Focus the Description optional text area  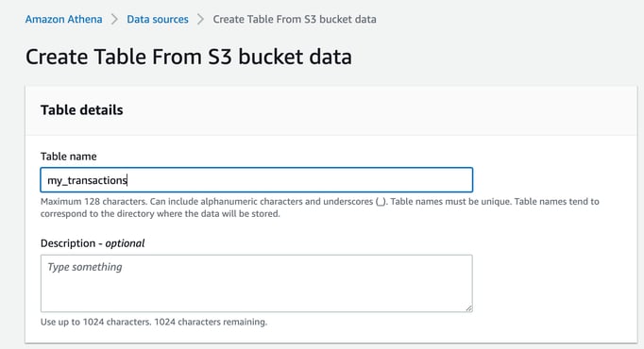point(257,283)
